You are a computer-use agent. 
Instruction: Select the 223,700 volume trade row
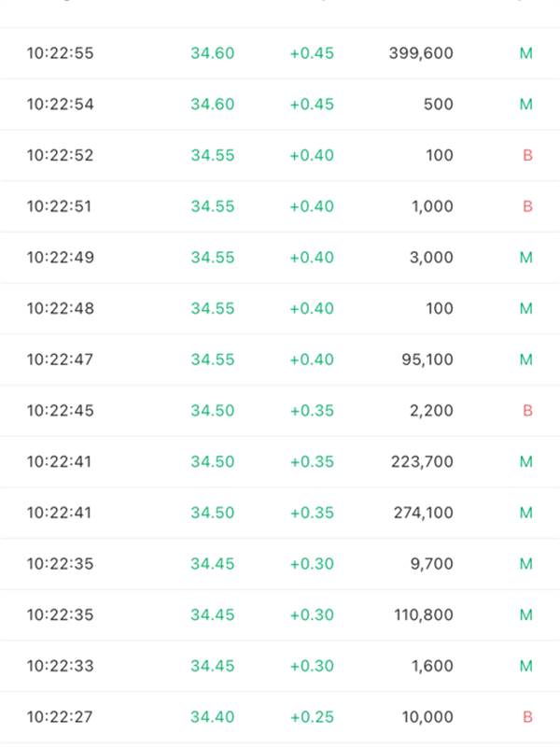pyautogui.click(x=280, y=461)
